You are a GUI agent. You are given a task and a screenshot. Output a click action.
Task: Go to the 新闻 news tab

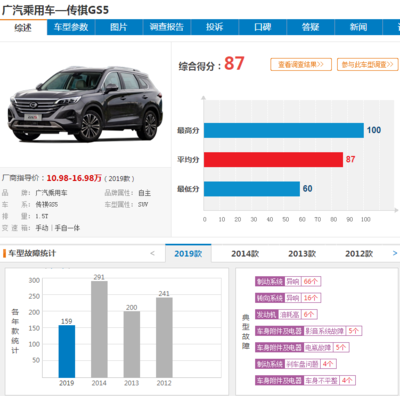click(358, 27)
